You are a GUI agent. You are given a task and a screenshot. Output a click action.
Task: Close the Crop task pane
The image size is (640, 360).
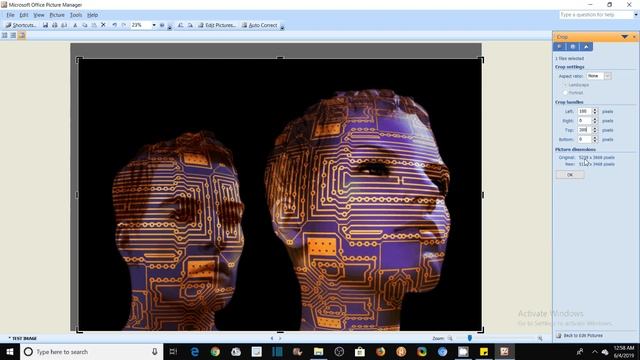634,37
